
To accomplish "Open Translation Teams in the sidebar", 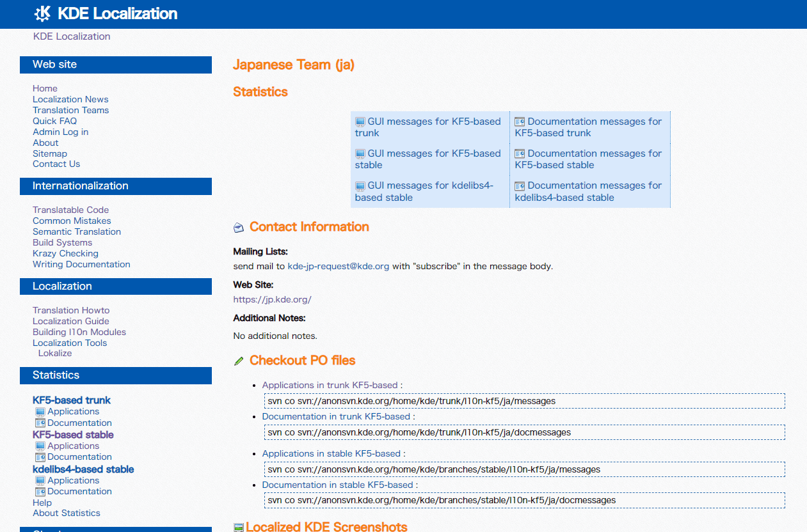I will [x=70, y=110].
